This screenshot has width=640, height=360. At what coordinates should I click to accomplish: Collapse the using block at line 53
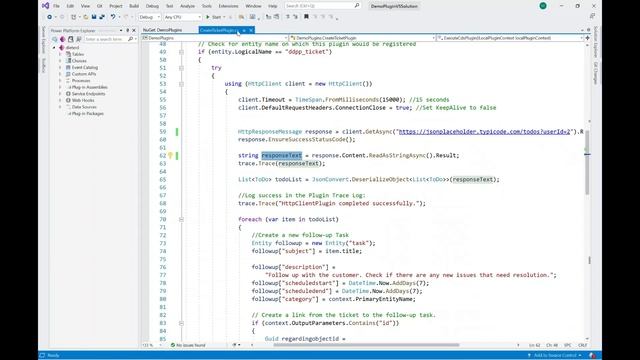(181, 84)
